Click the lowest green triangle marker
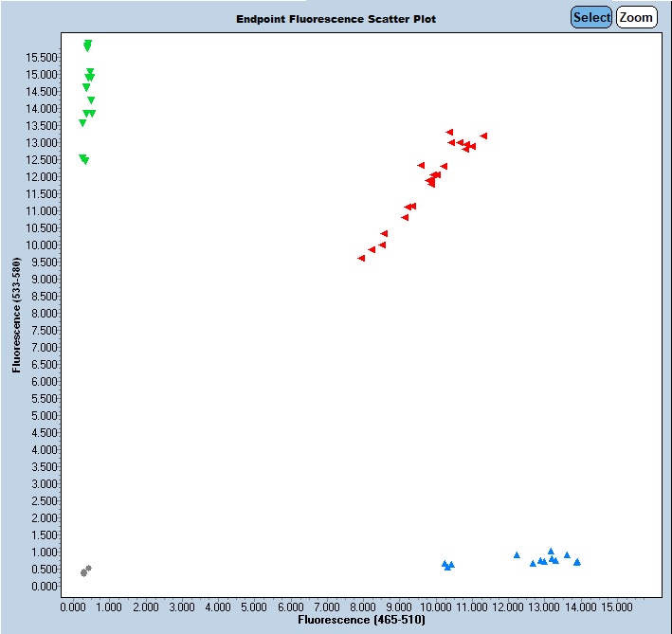This screenshot has width=672, height=634. 85,160
